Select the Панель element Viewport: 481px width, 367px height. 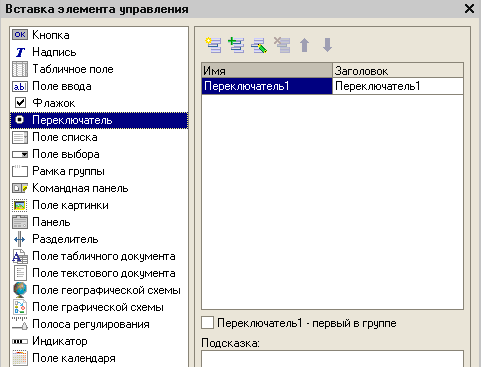tap(99, 222)
